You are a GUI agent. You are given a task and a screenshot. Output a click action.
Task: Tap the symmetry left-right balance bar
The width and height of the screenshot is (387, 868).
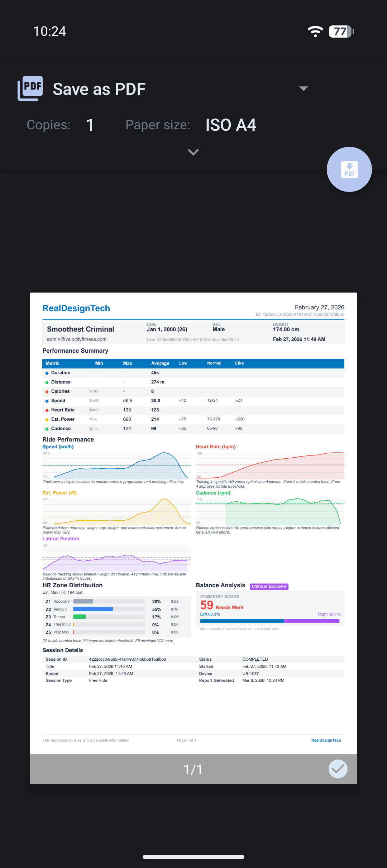(270, 621)
